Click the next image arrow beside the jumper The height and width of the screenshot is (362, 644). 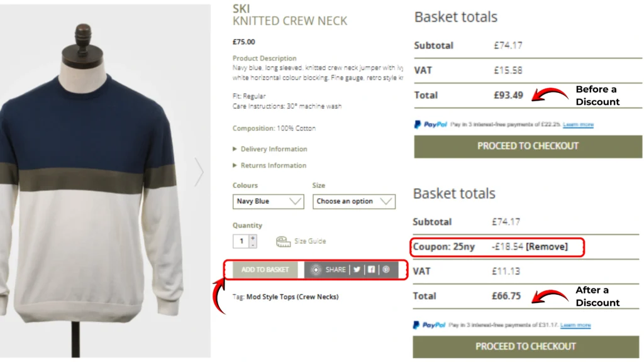click(x=199, y=172)
